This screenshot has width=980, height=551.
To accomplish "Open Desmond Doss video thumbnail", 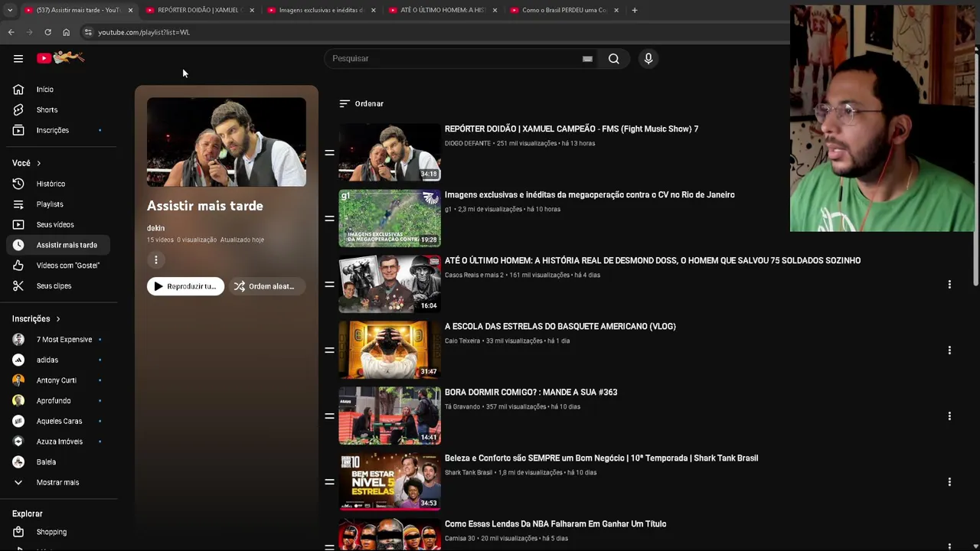I will point(390,284).
